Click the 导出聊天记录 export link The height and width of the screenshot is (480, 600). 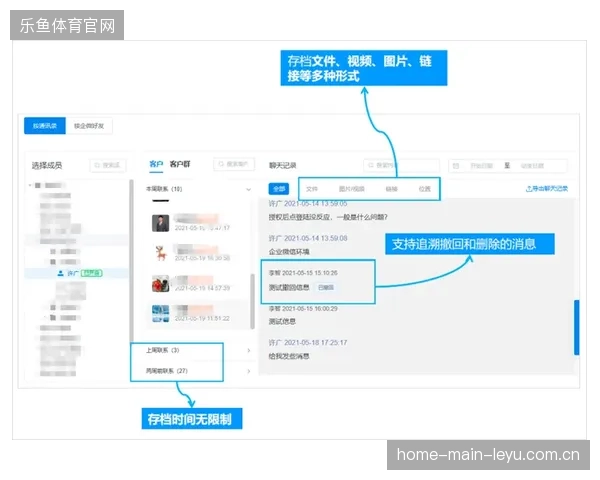click(547, 188)
